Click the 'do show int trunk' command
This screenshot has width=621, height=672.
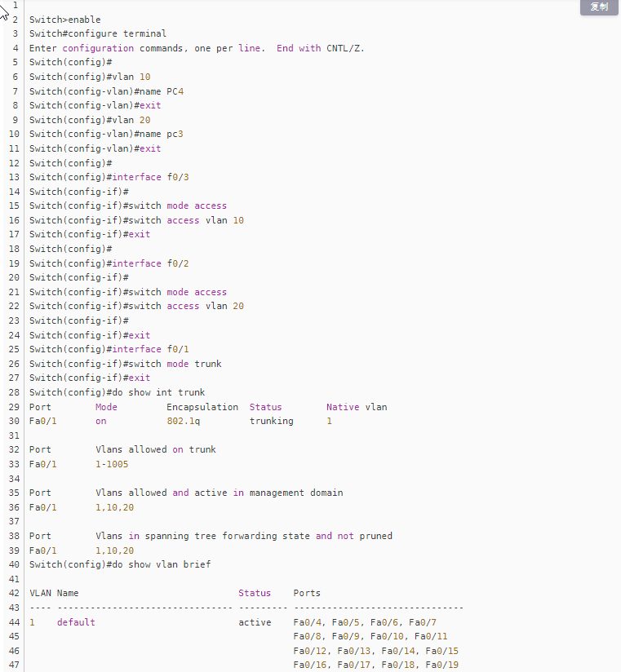pyautogui.click(x=117, y=392)
